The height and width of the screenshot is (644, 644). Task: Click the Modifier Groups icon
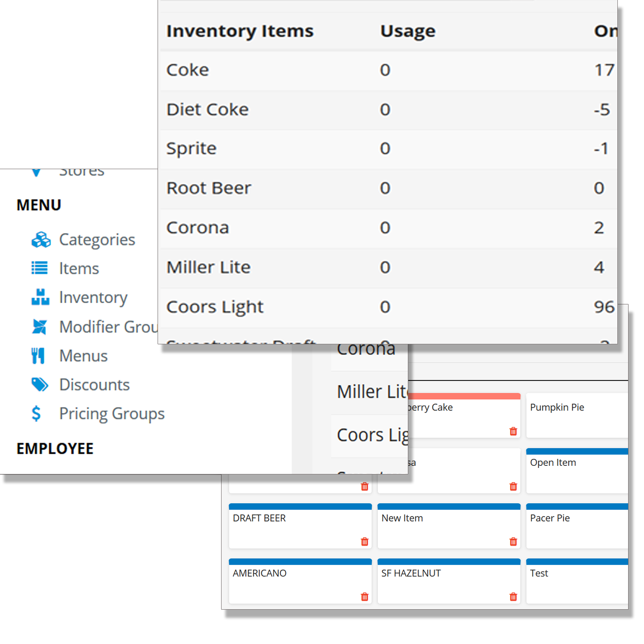coord(39,327)
